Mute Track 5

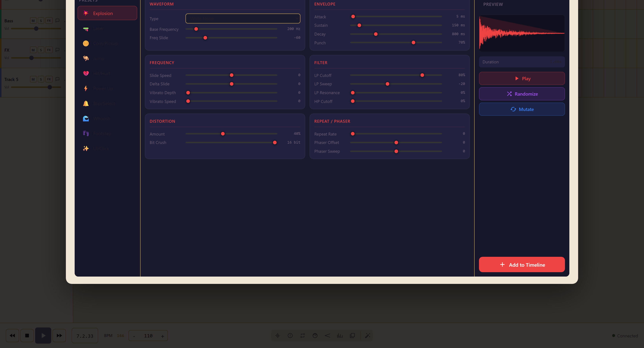pos(33,79)
